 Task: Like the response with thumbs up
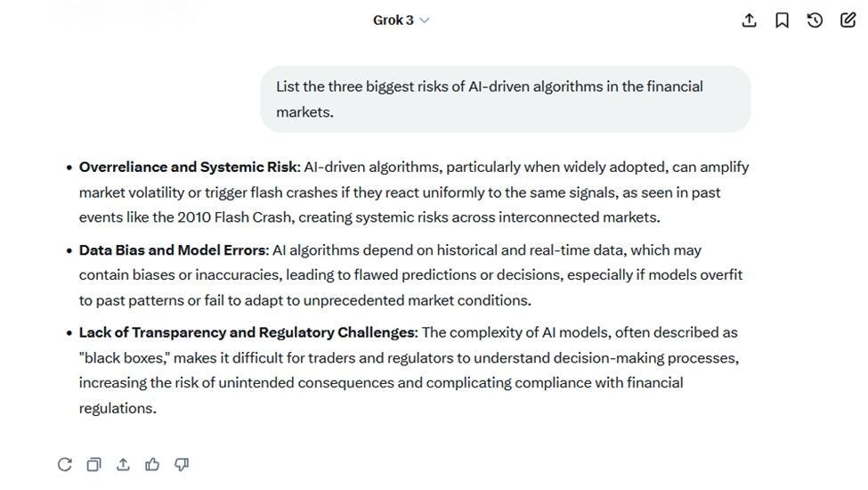tap(152, 464)
